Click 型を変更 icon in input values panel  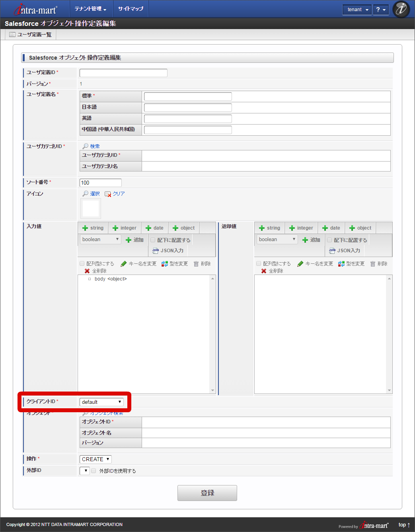tap(175, 264)
